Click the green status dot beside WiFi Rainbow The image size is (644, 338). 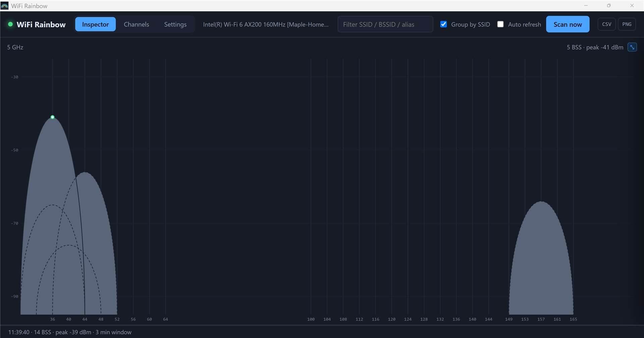click(x=10, y=24)
